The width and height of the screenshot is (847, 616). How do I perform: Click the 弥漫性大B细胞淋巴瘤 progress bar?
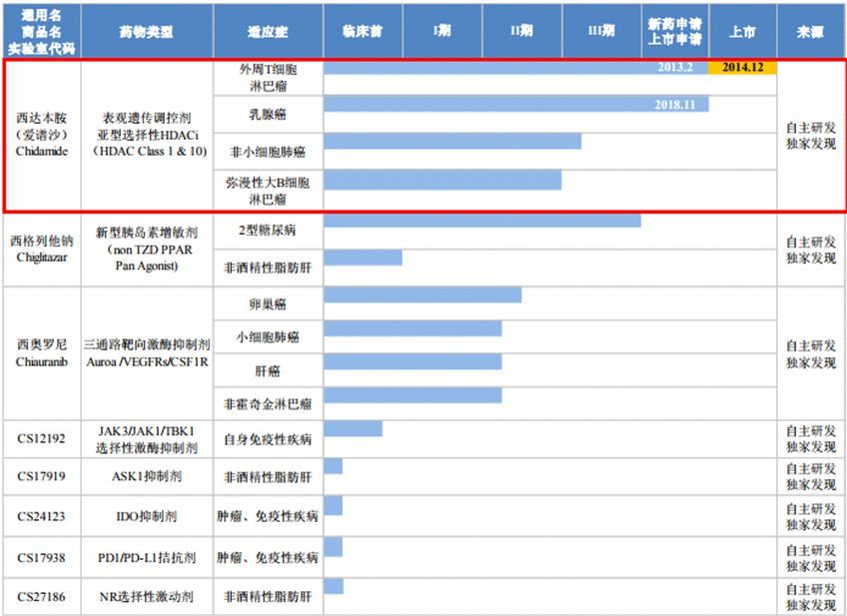(x=442, y=181)
